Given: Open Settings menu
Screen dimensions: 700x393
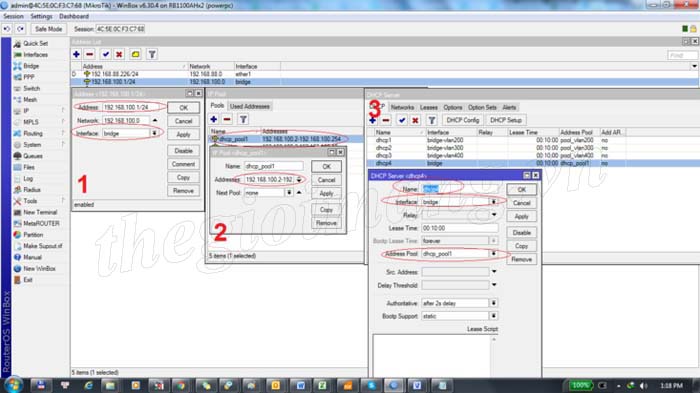Looking at the screenshot, I should pos(41,17).
